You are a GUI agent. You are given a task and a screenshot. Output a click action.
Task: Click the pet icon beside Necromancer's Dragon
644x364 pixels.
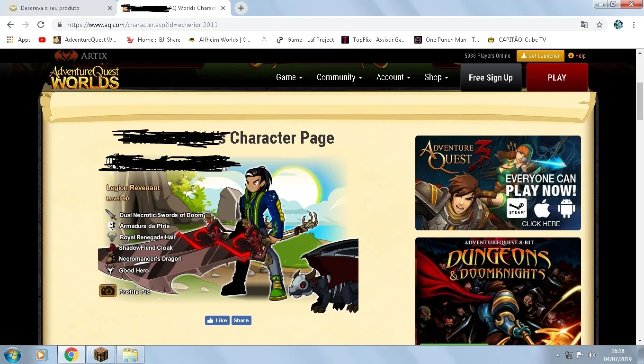[110, 259]
